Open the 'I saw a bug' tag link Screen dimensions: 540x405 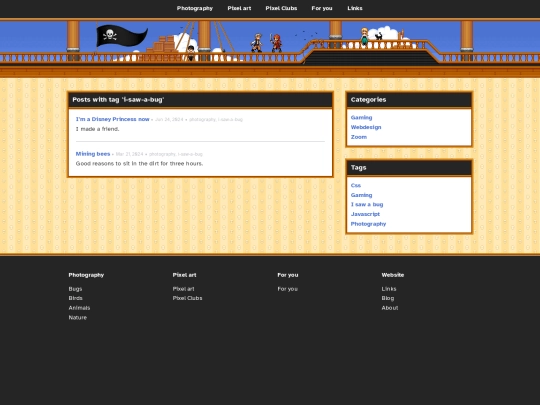[367, 204]
